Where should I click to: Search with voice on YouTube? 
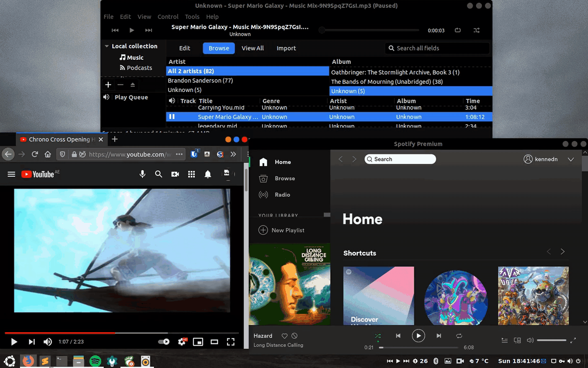[142, 174]
